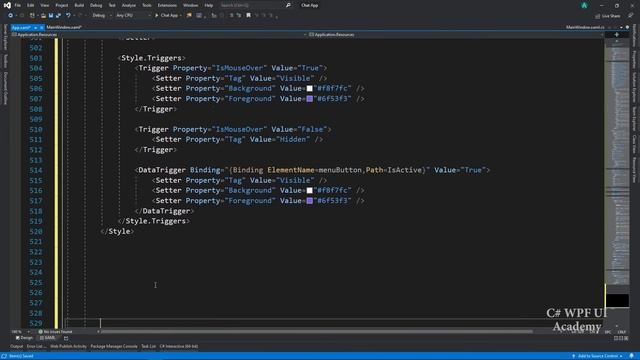
Task: Click the bookmark toolbar icon
Action: (248, 16)
